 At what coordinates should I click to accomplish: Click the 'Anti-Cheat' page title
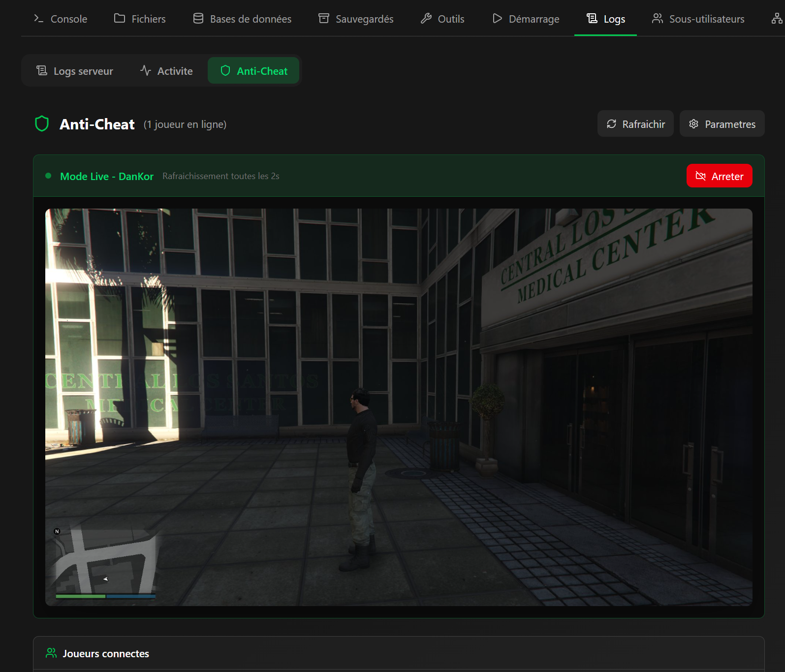97,124
